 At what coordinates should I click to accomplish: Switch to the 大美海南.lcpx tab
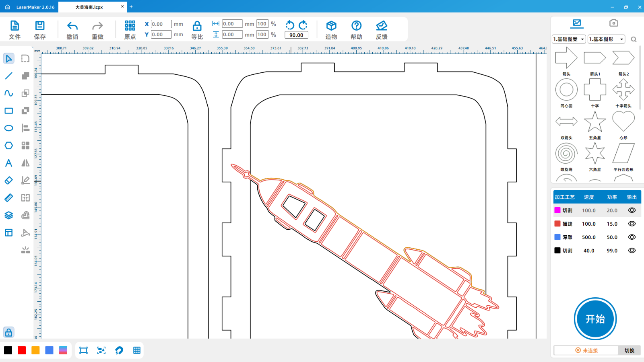(x=89, y=7)
